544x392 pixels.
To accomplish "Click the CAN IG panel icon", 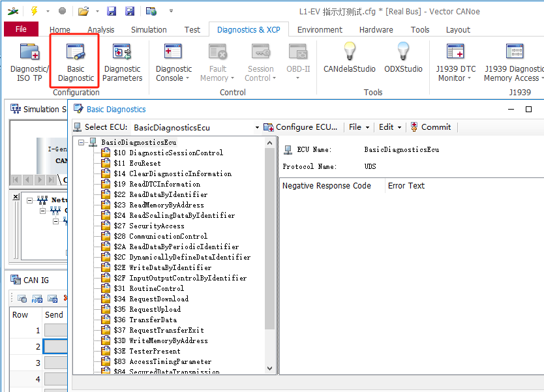I will click(16, 280).
